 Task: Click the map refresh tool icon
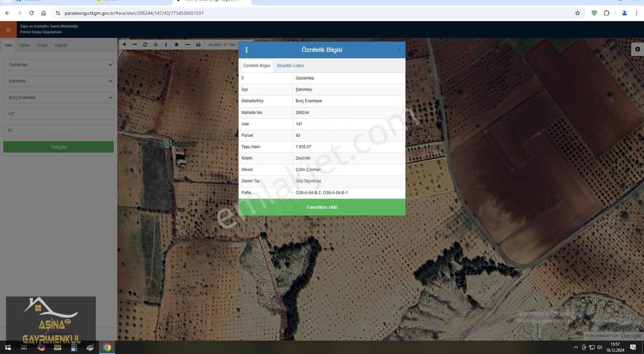point(145,45)
